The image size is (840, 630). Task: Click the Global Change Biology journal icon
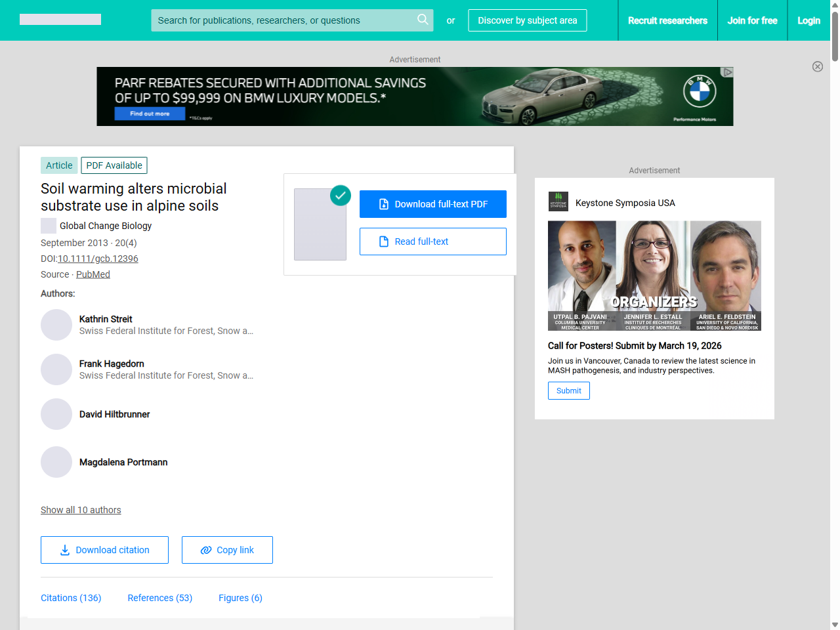(x=49, y=226)
